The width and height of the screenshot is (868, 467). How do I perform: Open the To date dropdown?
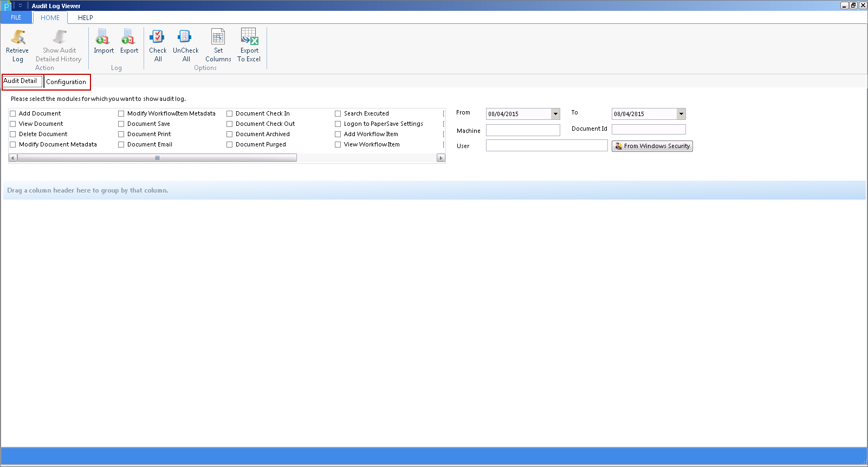[x=681, y=114]
